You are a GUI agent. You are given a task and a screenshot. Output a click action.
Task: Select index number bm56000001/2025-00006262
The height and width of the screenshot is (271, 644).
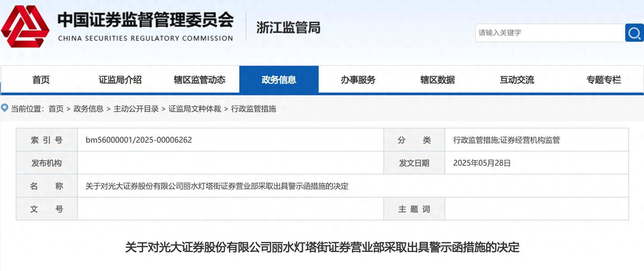[139, 140]
